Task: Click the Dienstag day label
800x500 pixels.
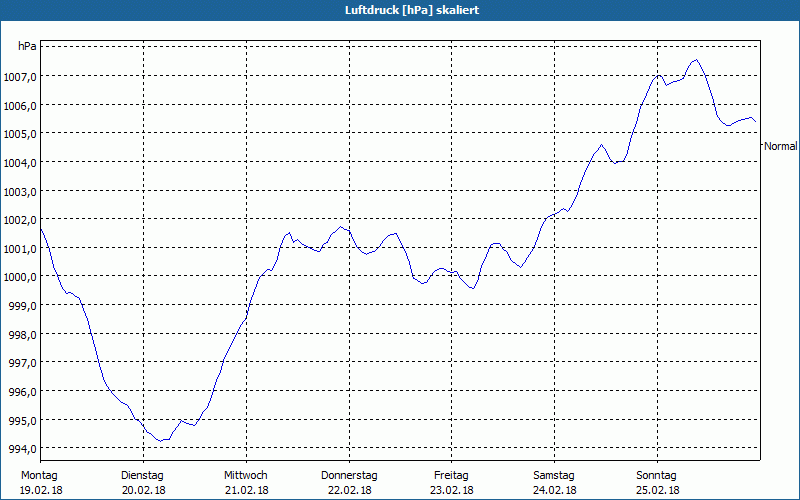Action: point(142,476)
